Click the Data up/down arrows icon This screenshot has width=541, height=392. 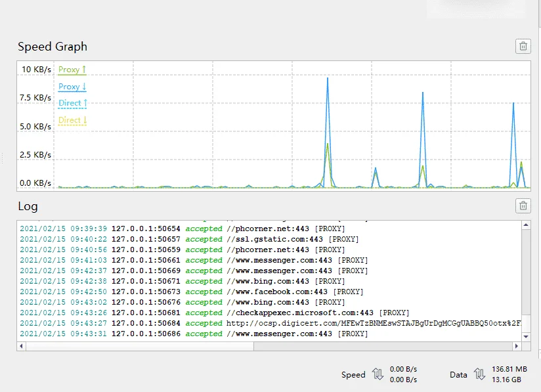click(x=479, y=374)
